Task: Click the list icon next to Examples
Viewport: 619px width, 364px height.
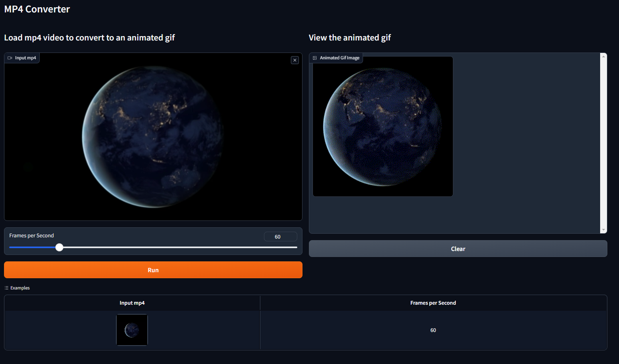Action: [x=6, y=288]
